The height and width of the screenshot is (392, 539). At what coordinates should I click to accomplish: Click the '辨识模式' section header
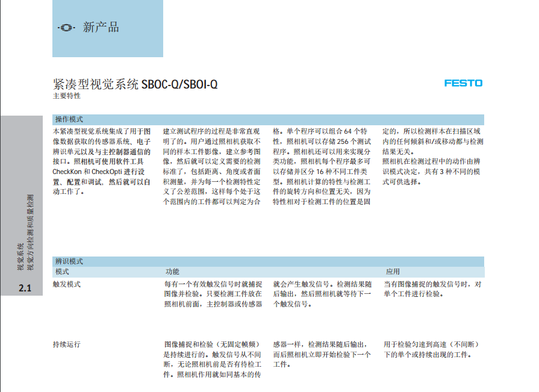point(69,261)
